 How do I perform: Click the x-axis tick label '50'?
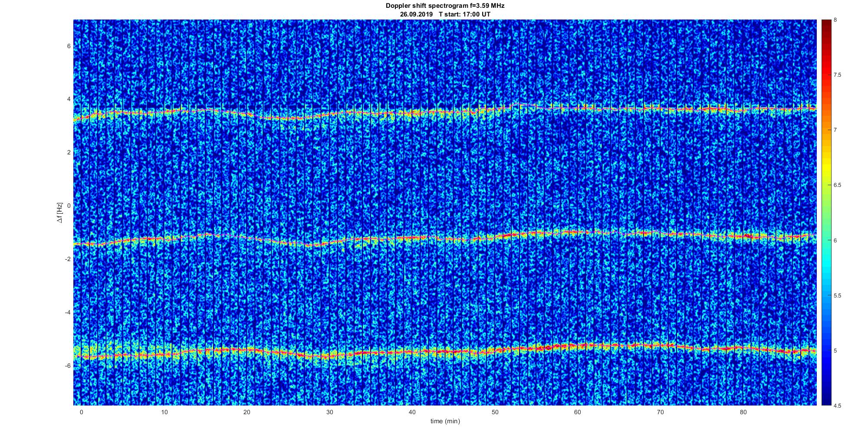pyautogui.click(x=495, y=412)
